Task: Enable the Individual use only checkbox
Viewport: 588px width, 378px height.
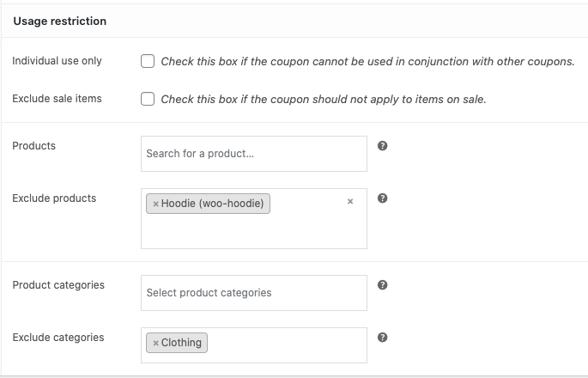Action: (x=148, y=62)
